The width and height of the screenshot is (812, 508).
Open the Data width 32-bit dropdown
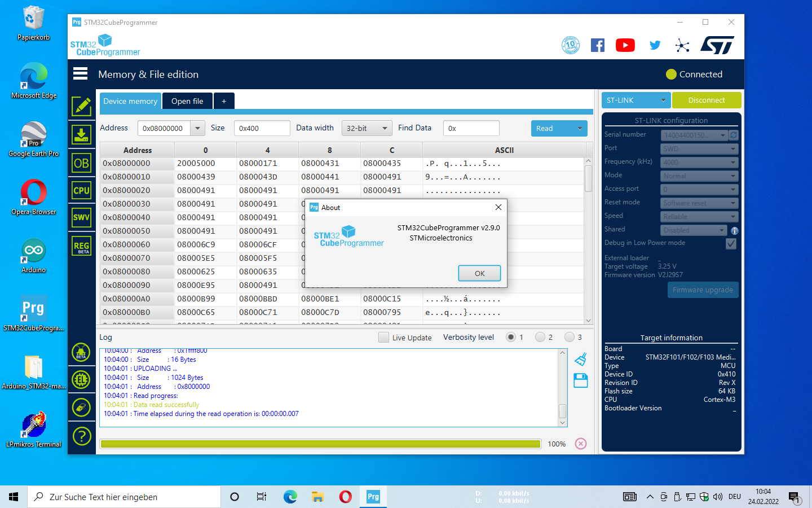[x=367, y=128]
